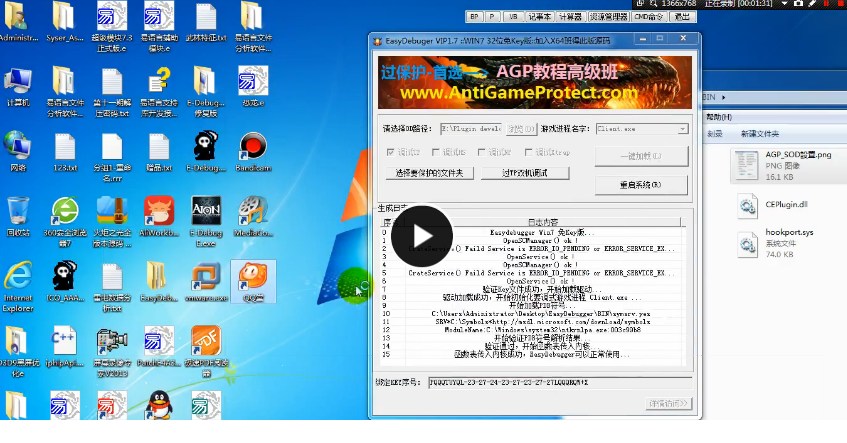This screenshot has width=847, height=443.
Task: Open 资源管理器 from the top toolbar
Action: pos(608,17)
